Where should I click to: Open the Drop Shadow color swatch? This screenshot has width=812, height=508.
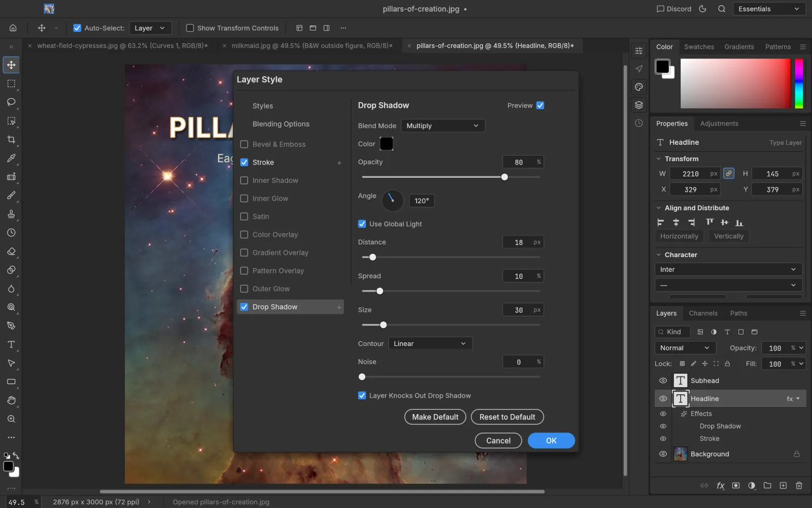tap(387, 144)
